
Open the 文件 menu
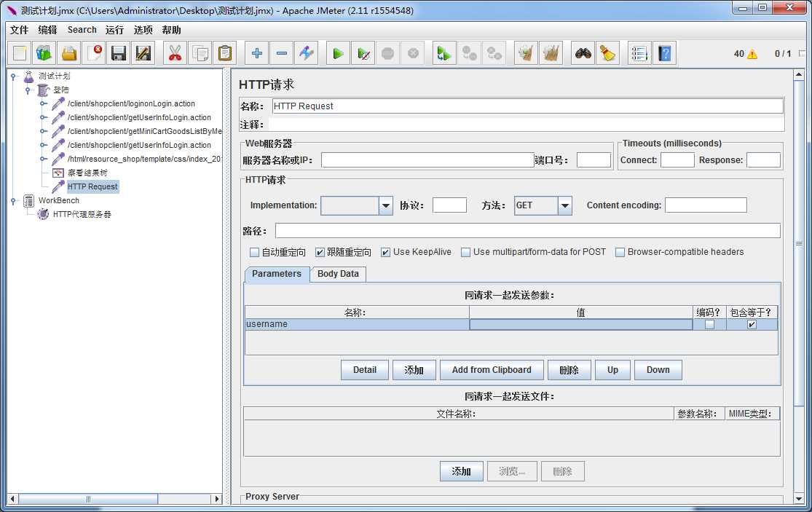coord(19,30)
